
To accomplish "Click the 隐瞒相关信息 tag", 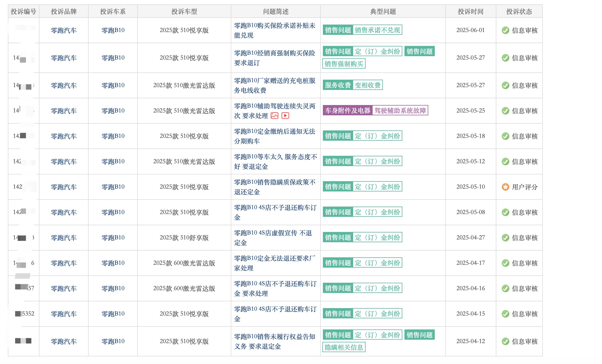I will [x=344, y=347].
